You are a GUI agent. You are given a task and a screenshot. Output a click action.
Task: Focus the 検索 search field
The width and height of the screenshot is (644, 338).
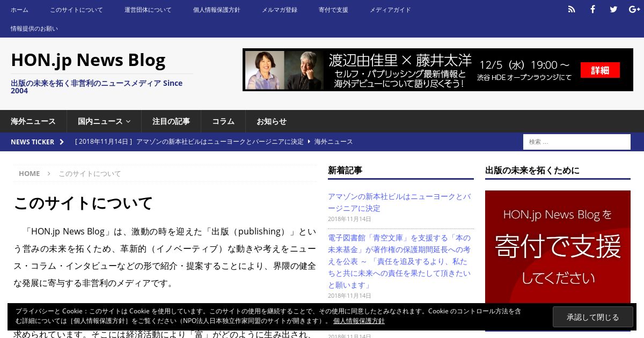point(577,142)
